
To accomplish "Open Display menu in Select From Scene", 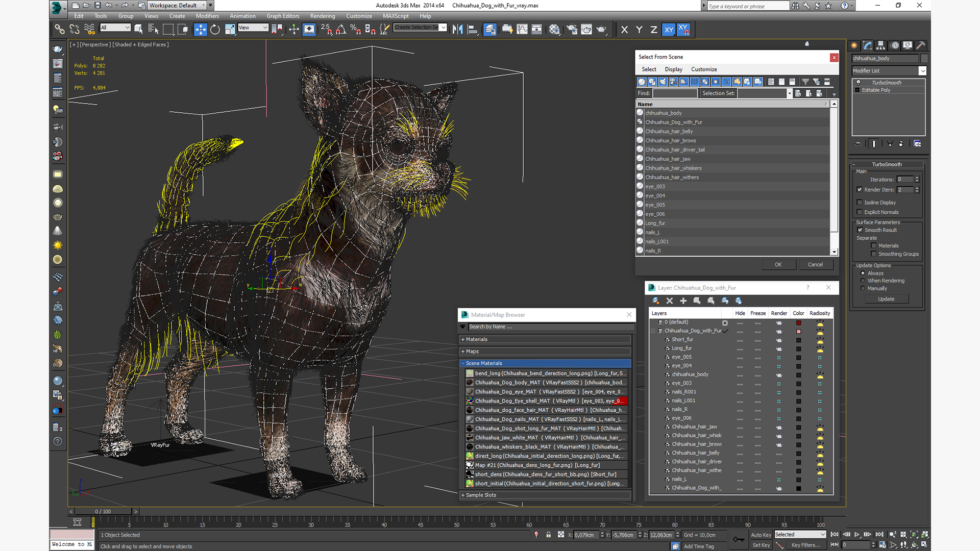I will coord(673,69).
